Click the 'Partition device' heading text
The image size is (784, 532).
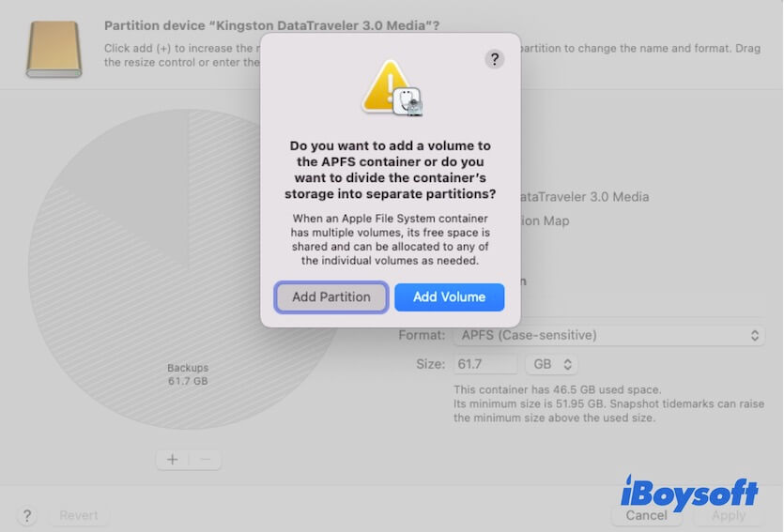click(x=272, y=25)
